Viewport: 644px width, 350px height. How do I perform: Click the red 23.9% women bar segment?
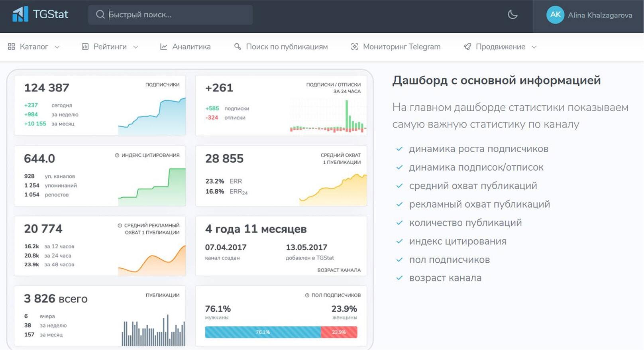pyautogui.click(x=339, y=332)
